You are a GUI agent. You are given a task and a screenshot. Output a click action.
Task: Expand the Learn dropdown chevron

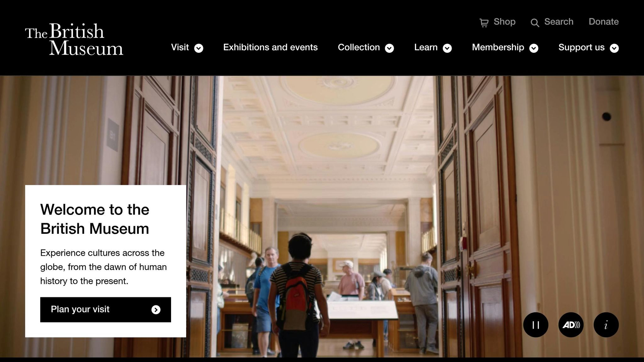447,48
